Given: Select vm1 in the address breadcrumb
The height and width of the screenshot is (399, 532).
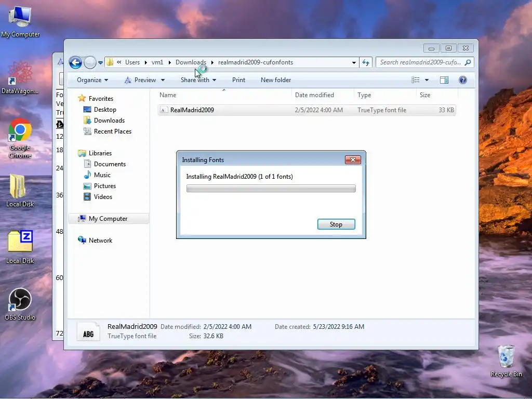Looking at the screenshot, I should click(x=157, y=62).
